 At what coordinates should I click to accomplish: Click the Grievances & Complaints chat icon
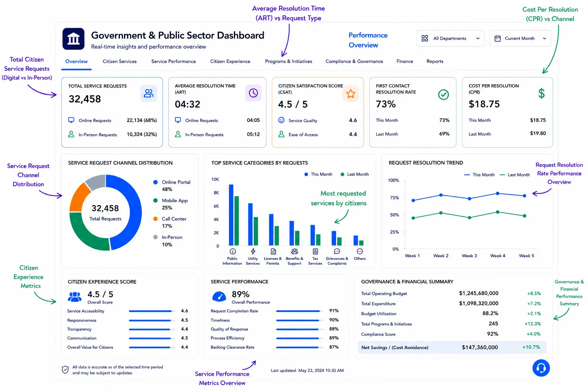[337, 252]
